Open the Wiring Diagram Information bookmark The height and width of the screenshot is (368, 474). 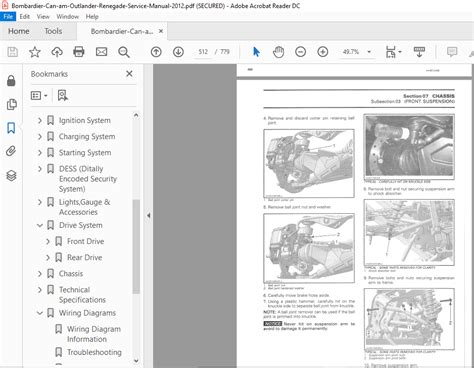coord(94,334)
